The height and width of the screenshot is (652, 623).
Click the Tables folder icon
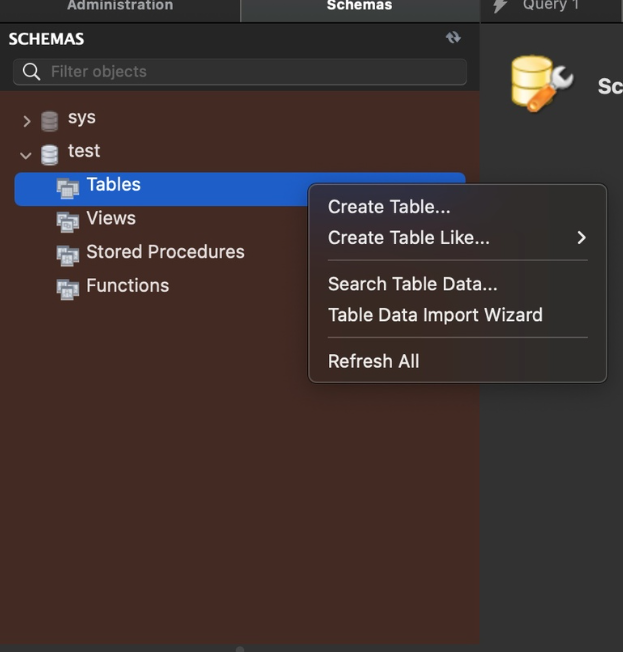tap(68, 187)
